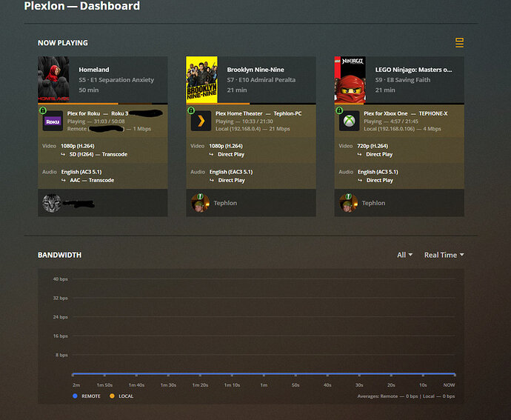Click the blue REMOTE legend dot
Viewport: 511px width, 420px height.
coord(75,396)
